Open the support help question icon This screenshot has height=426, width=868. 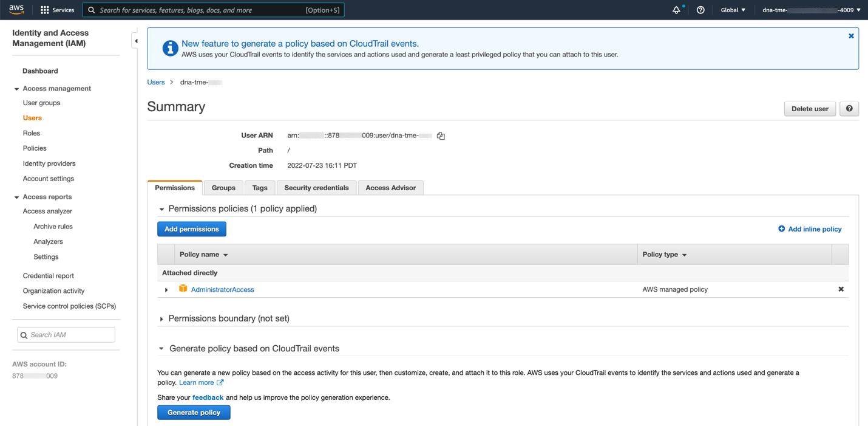pyautogui.click(x=700, y=10)
